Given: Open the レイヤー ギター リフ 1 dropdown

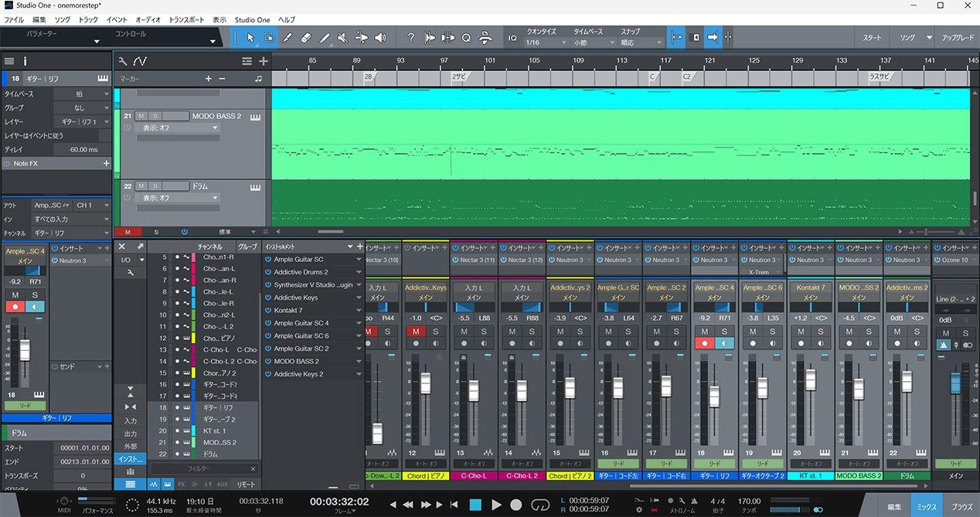Looking at the screenshot, I should tap(82, 122).
